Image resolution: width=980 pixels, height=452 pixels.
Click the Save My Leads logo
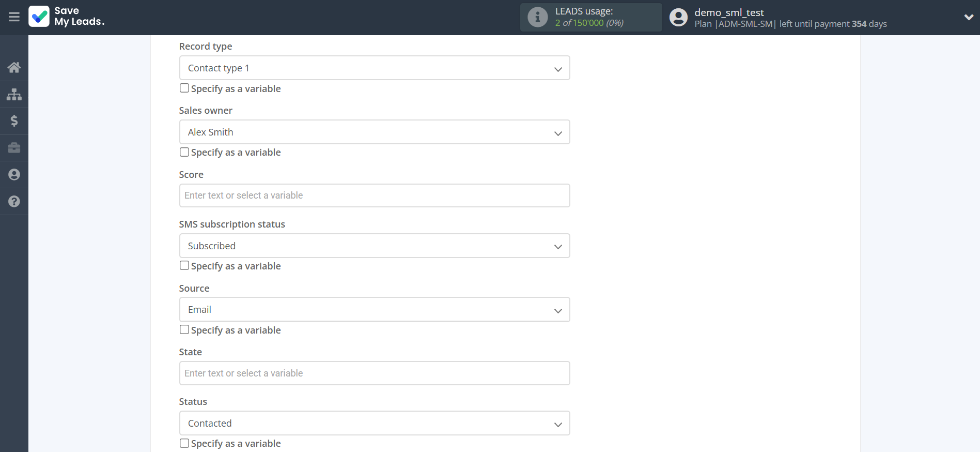coord(67,17)
